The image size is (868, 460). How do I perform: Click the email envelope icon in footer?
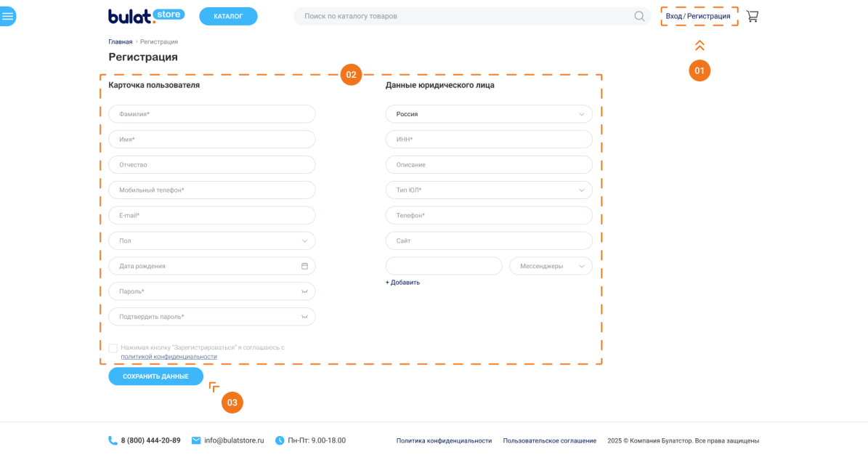[x=196, y=440]
